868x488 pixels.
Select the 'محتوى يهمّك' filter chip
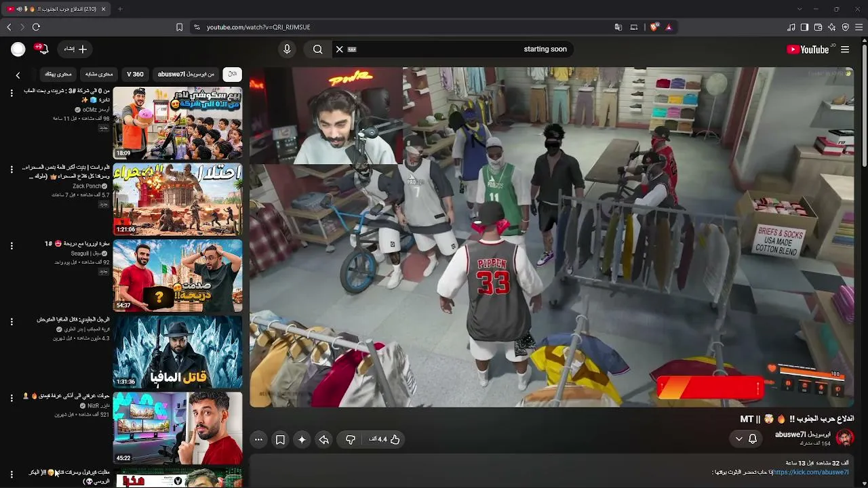click(58, 74)
